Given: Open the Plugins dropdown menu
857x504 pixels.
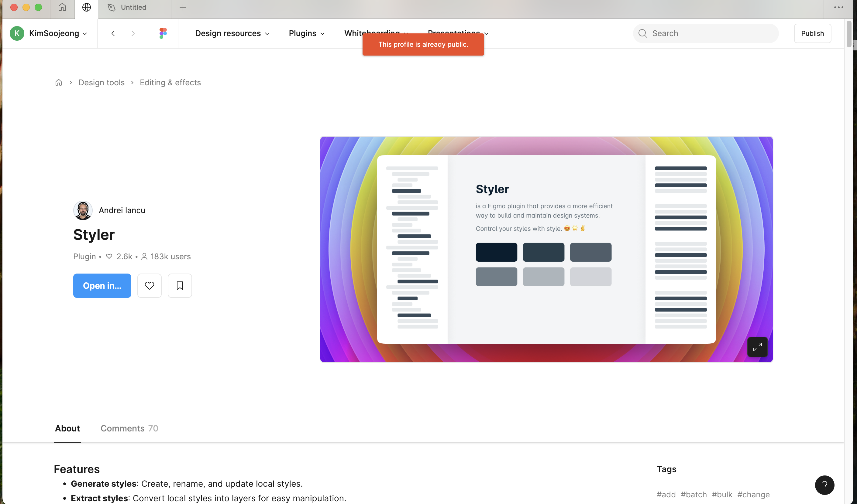Looking at the screenshot, I should [x=307, y=33].
